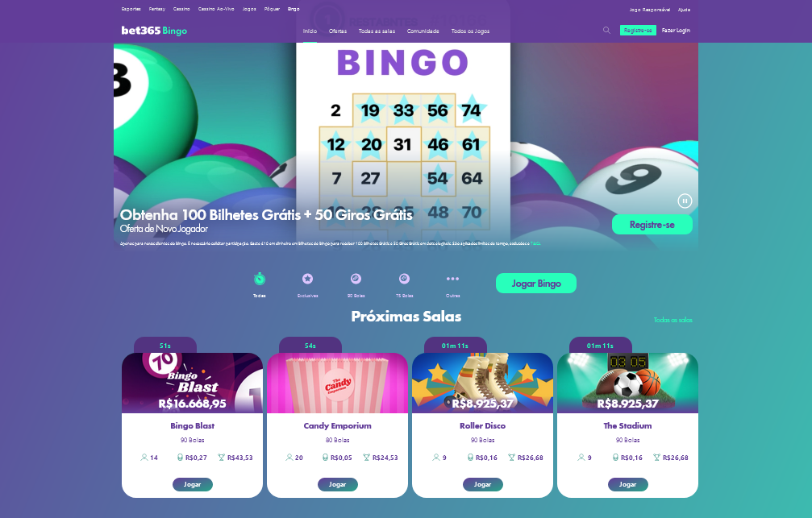
Task: Select the Exclusivas star filter icon
Action: (307, 279)
